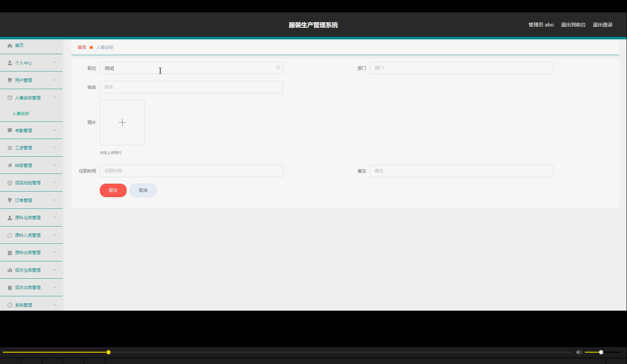Screen dimensions: 627x364
Task: Click the 原料入库管理 power icon
Action: 10,235
